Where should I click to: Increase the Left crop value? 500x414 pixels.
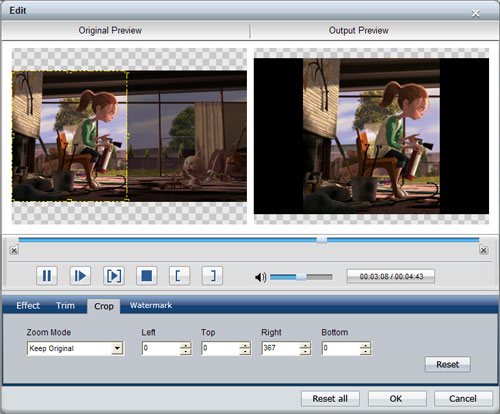[x=186, y=345]
